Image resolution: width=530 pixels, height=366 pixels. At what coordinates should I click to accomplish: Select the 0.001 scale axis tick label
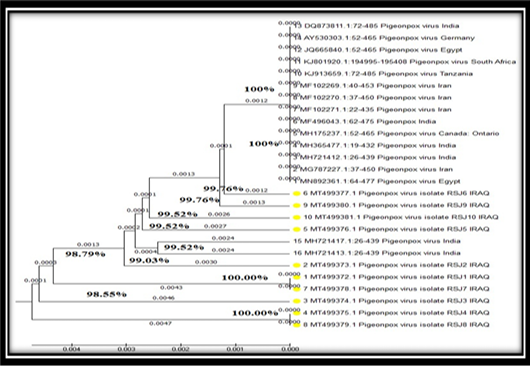point(235,349)
